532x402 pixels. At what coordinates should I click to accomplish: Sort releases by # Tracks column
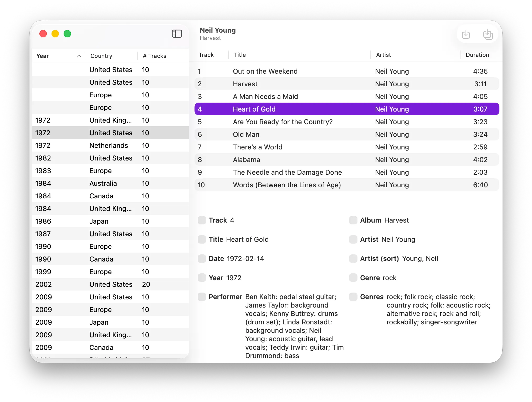point(154,56)
